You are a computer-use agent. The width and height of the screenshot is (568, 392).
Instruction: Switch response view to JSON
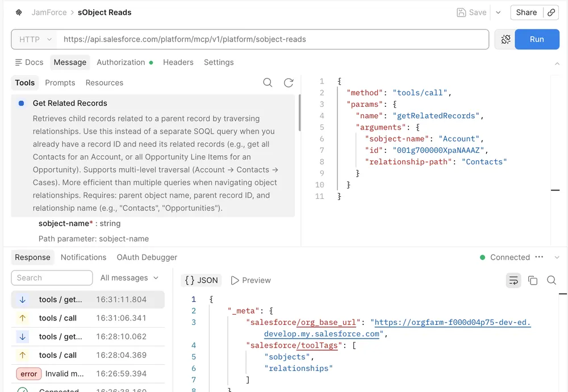[202, 281]
